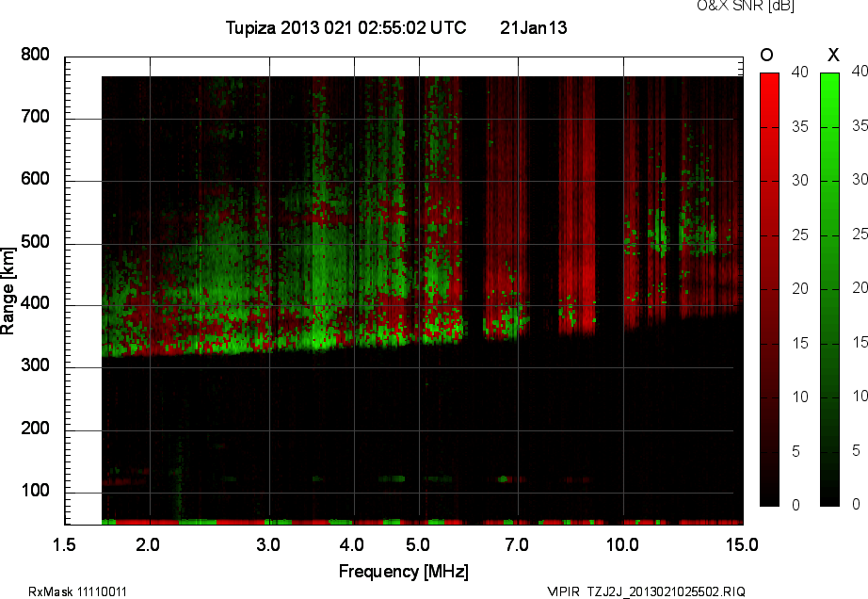Click the 'Range [km]' axis label
Image resolution: width=868 pixels, height=599 pixels.
tap(8, 291)
